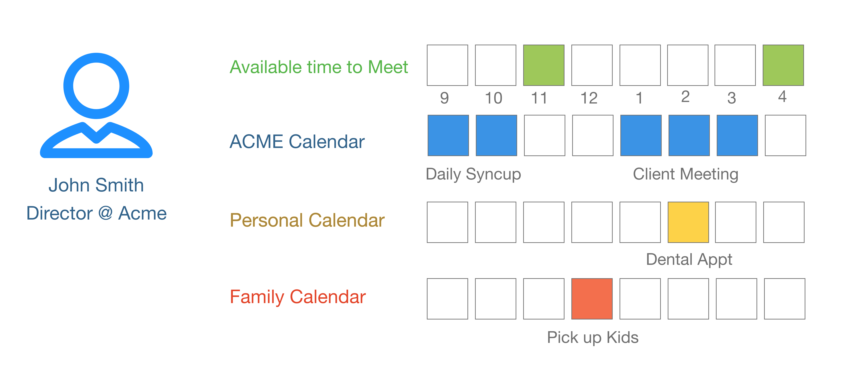Click the Daily Syncup label
The image size is (868, 385).
[473, 174]
